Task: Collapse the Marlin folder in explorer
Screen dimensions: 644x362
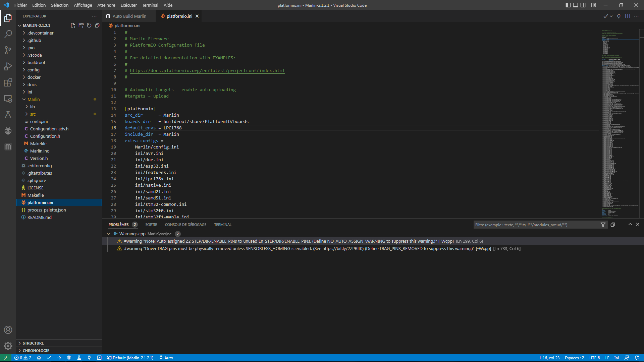Action: (x=34, y=99)
